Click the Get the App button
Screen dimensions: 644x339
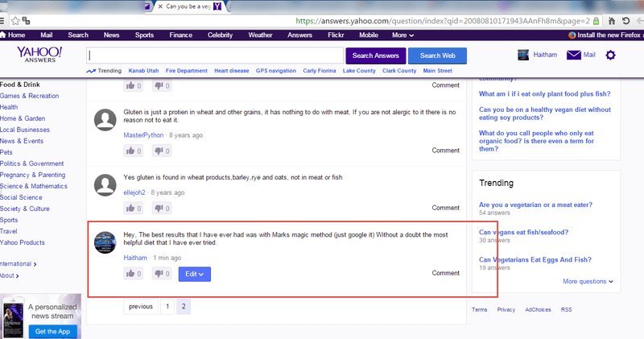tap(52, 332)
